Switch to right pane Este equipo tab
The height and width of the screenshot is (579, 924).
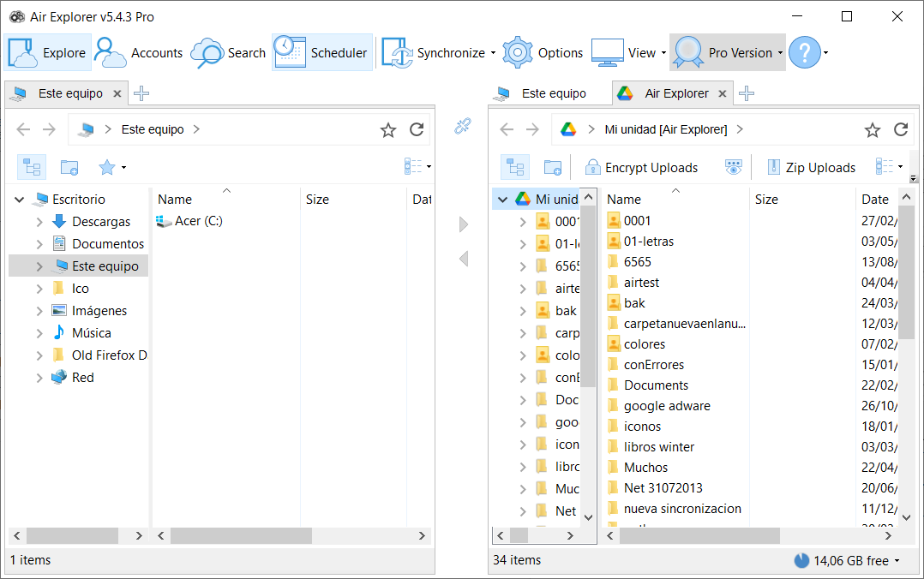point(543,93)
